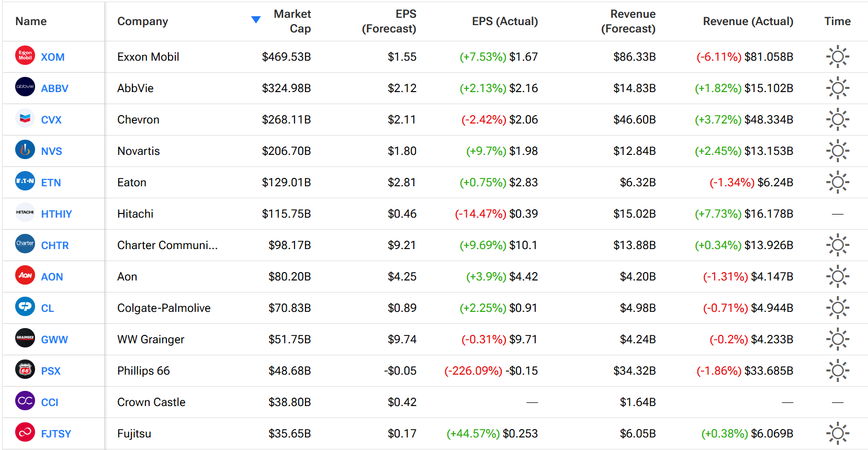Sort by Revenue (Forecast) header
This screenshot has height=450, width=868.
(x=628, y=21)
